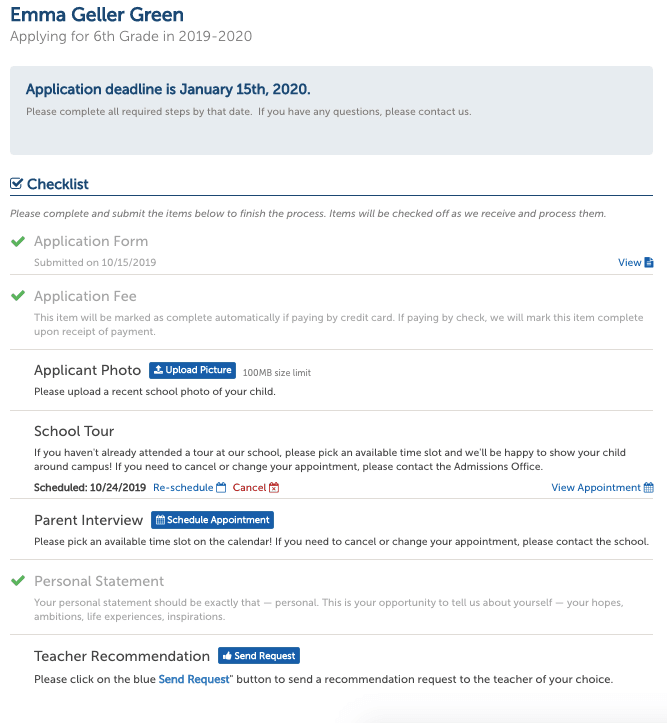Click the Checklist header checkbox icon
This screenshot has height=723, width=667.
pyautogui.click(x=16, y=184)
